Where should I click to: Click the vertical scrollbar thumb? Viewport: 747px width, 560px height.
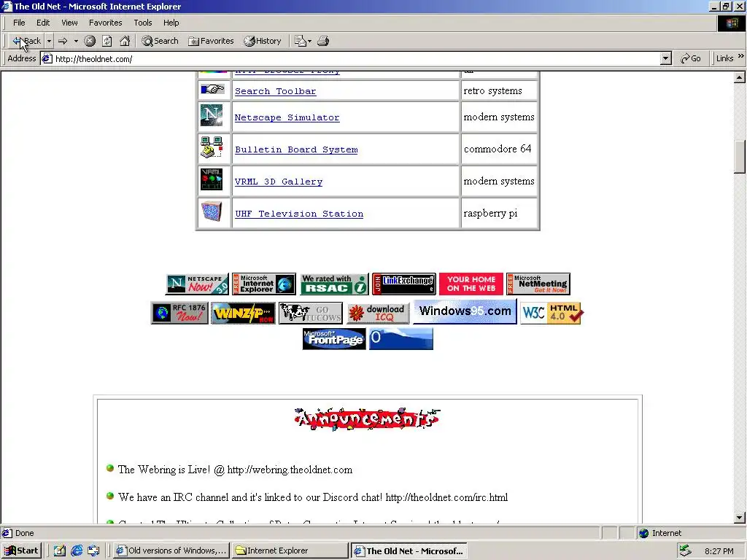pos(740,157)
